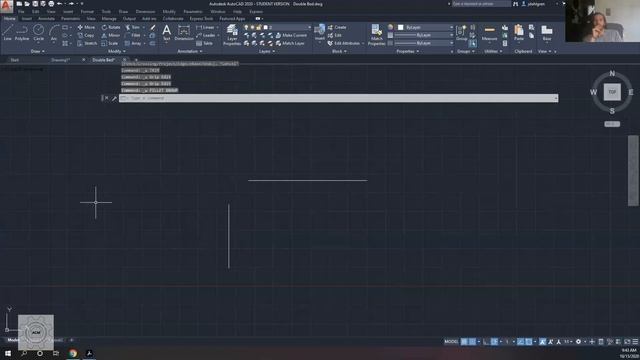Toggle object snap tracking in status bar
The width and height of the screenshot is (640, 360).
520,342
